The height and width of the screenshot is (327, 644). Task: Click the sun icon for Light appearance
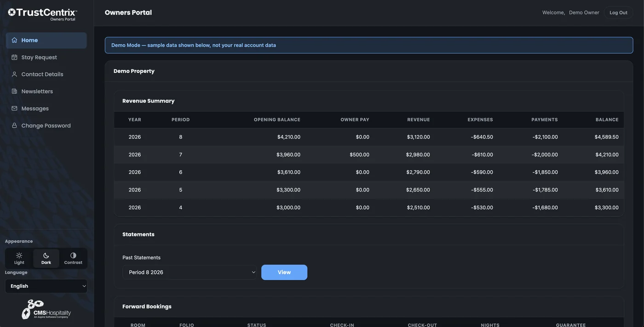pos(19,255)
